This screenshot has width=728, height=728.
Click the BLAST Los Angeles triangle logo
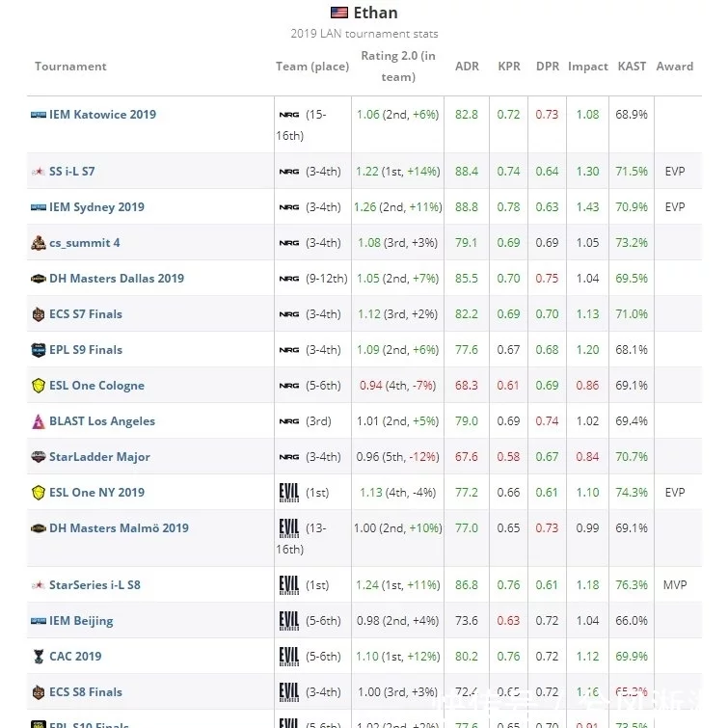click(39, 421)
